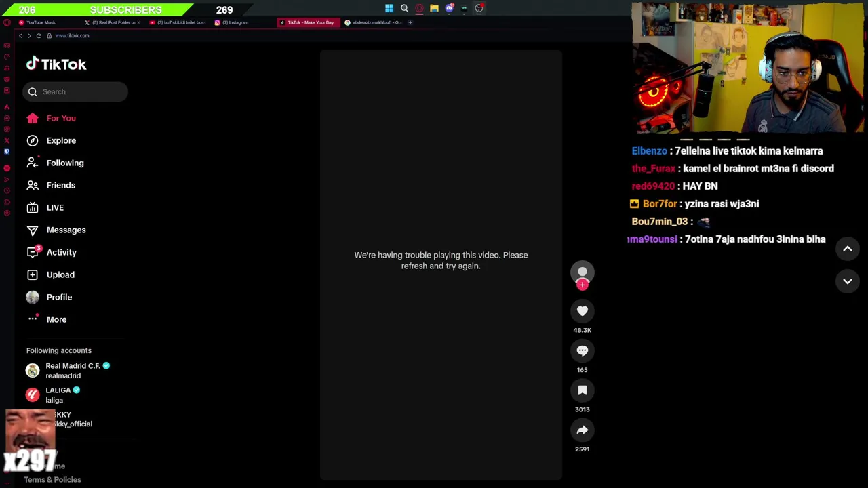868x488 pixels.
Task: Like the video with 48.3K likes
Action: 583,311
